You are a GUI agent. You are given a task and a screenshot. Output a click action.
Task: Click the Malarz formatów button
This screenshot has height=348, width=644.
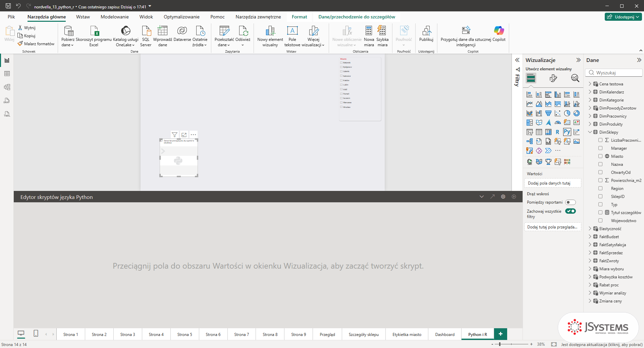tap(36, 44)
